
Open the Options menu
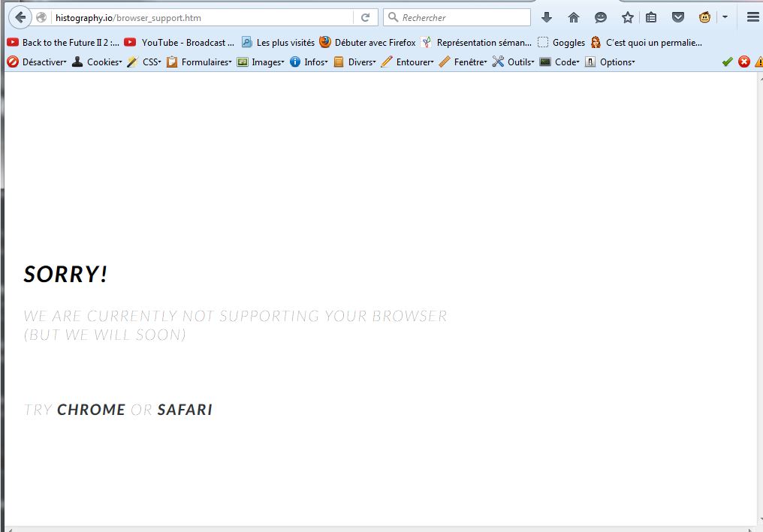pos(610,62)
